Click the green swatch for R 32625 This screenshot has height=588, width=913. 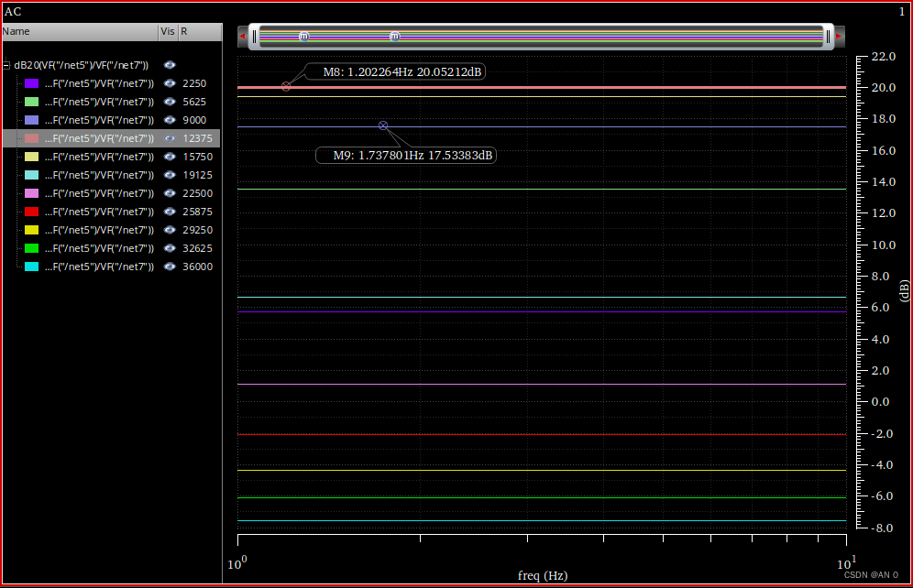pos(31,248)
